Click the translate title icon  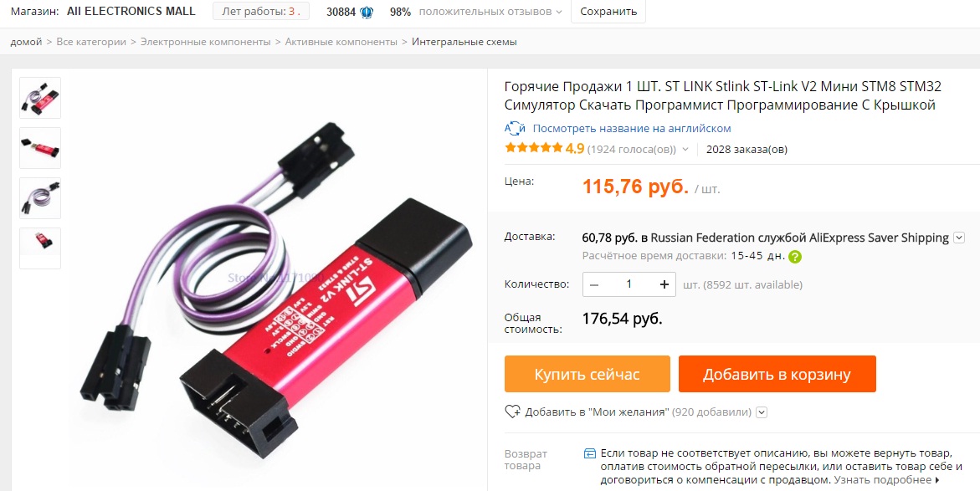coord(516,129)
